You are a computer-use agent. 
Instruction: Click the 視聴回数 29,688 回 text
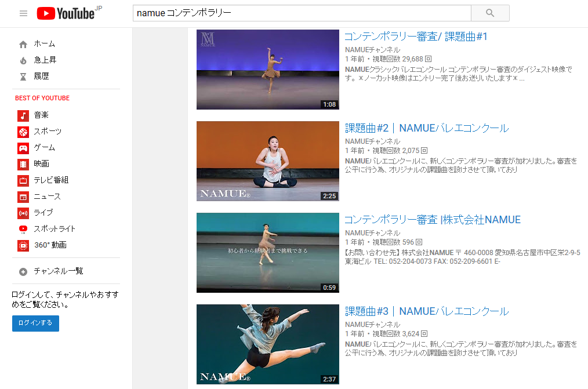(402, 59)
